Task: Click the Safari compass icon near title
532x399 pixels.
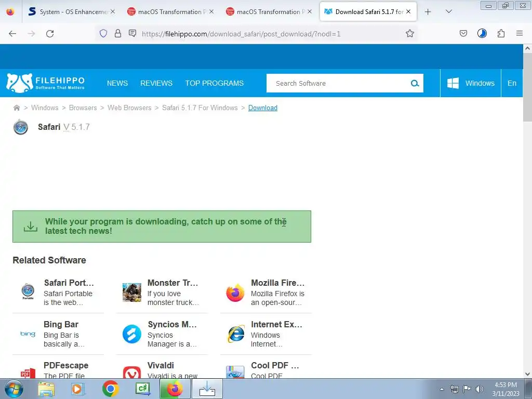Action: pyautogui.click(x=21, y=127)
